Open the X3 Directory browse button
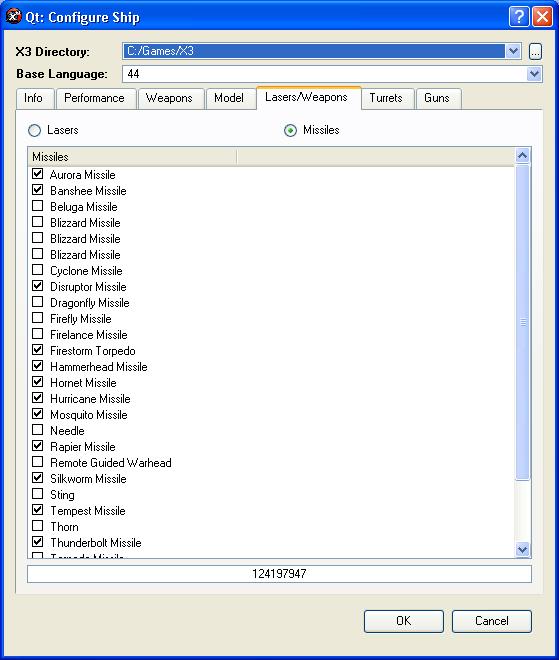 click(x=535, y=52)
